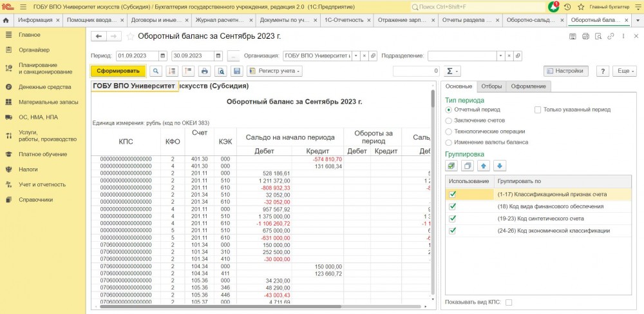Click the print preview icon in toolbar
Image resolution: width=644 pixels, height=314 pixels.
point(220,71)
